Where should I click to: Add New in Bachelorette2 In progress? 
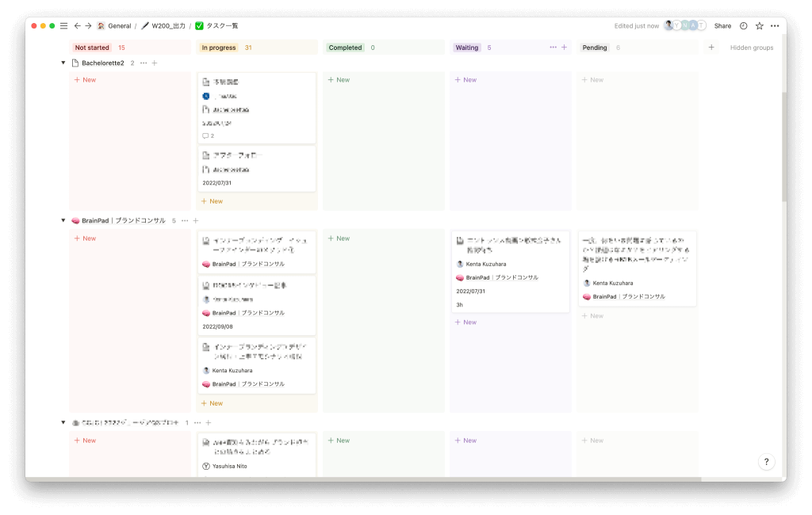212,201
